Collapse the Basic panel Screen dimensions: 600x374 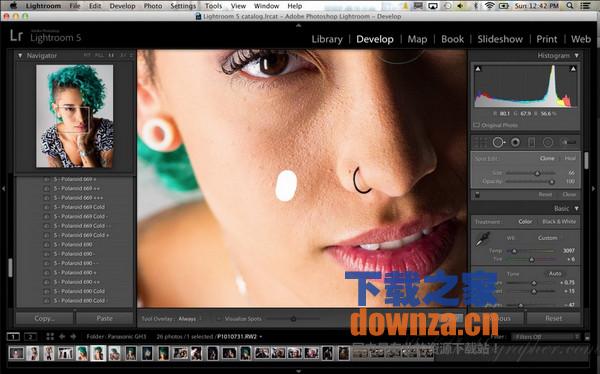[576, 209]
